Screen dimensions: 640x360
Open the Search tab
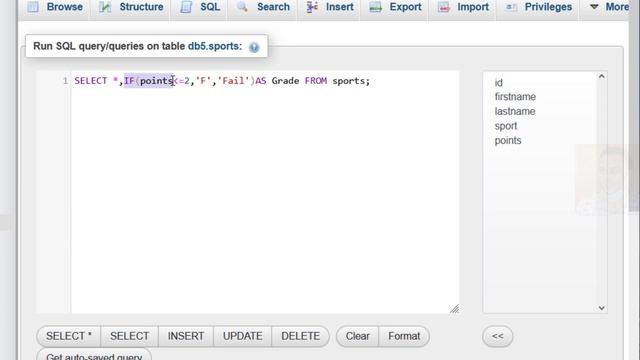pos(263,7)
